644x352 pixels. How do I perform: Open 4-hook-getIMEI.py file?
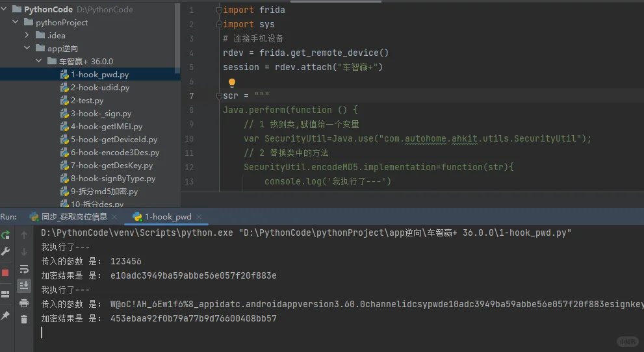point(107,127)
